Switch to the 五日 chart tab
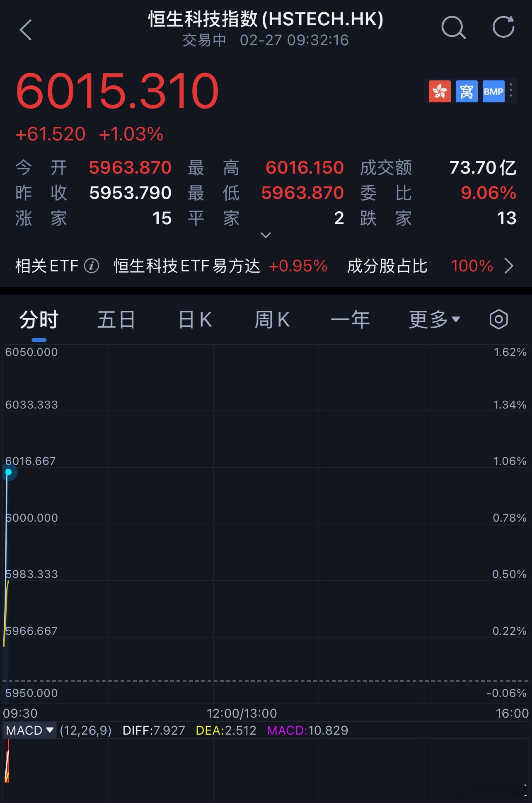 coord(116,319)
